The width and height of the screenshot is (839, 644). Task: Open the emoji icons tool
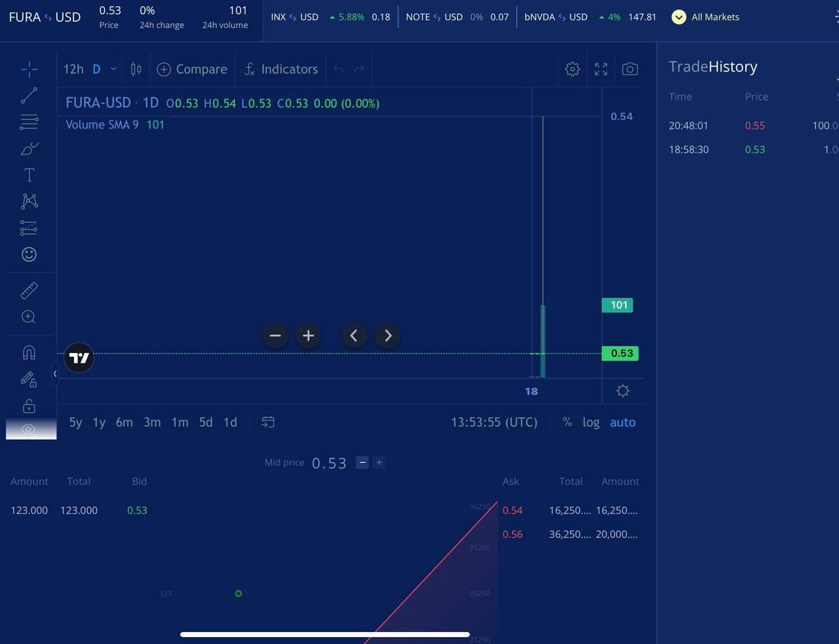pos(29,255)
